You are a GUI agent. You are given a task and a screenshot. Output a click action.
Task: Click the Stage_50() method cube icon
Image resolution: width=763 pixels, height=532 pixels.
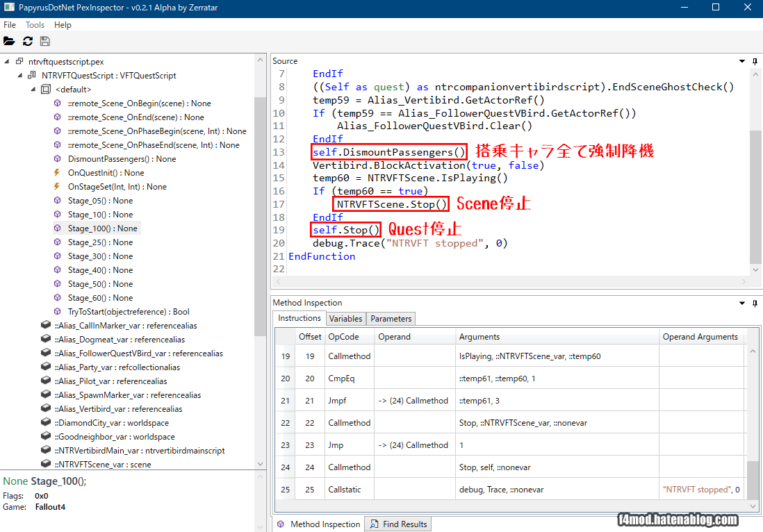[x=58, y=283]
